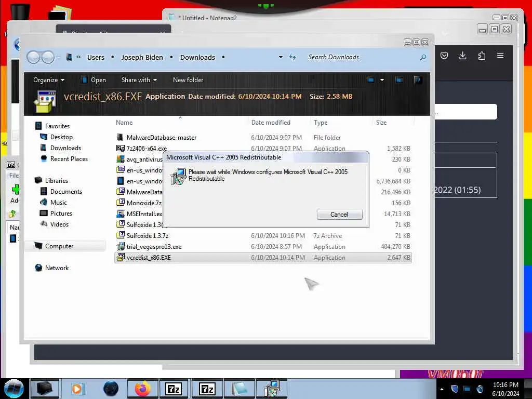Image resolution: width=532 pixels, height=399 pixels.
Task: Click the Firefox taskbar icon
Action: [x=142, y=389]
